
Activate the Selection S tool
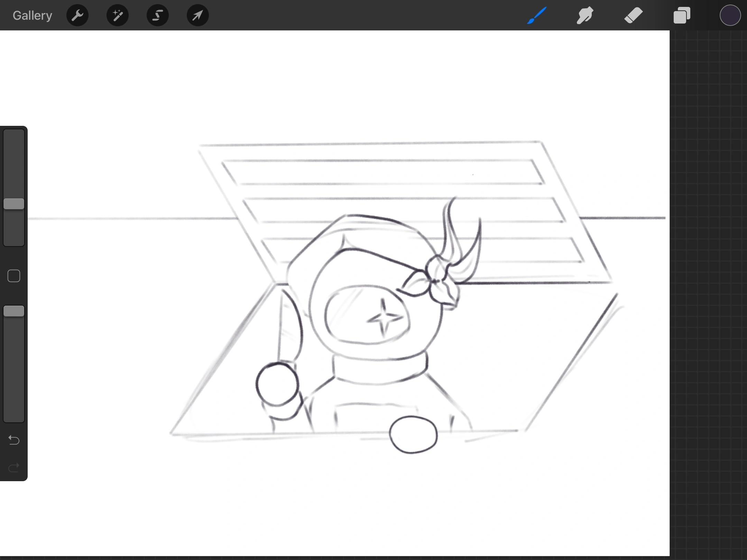[x=158, y=15]
